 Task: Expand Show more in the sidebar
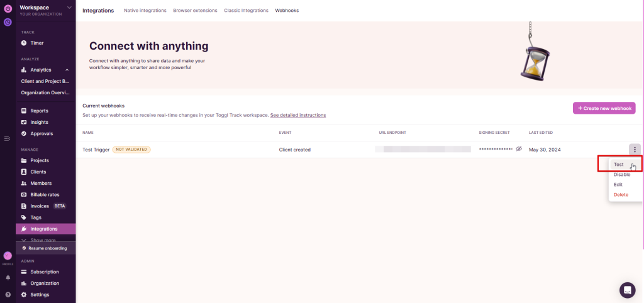[42, 240]
